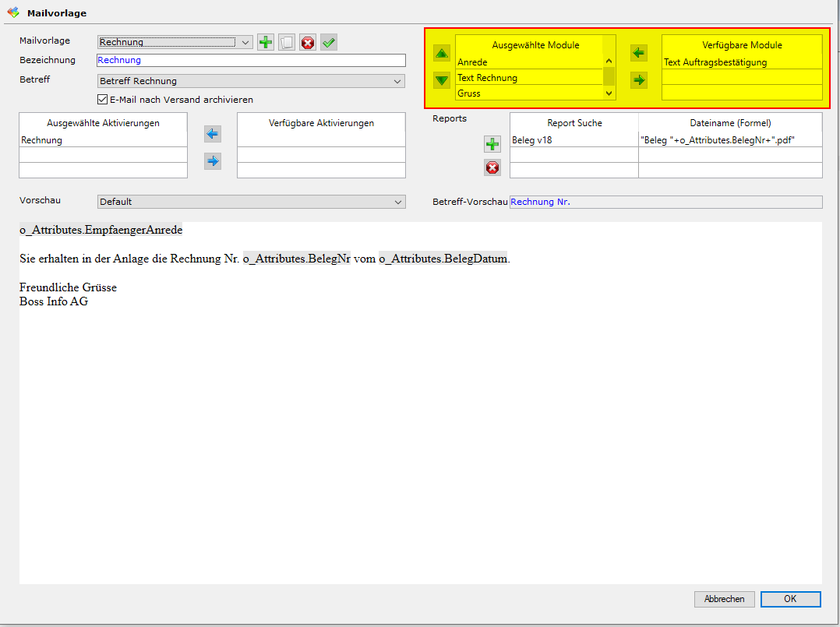
Task: Uncheck E-Mail nach Versand archivieren
Action: 102,100
